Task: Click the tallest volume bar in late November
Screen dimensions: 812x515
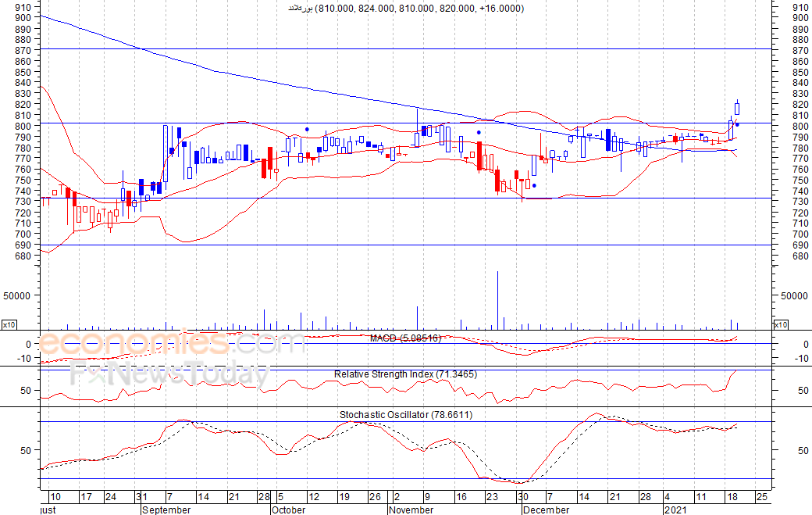Action: click(x=497, y=301)
